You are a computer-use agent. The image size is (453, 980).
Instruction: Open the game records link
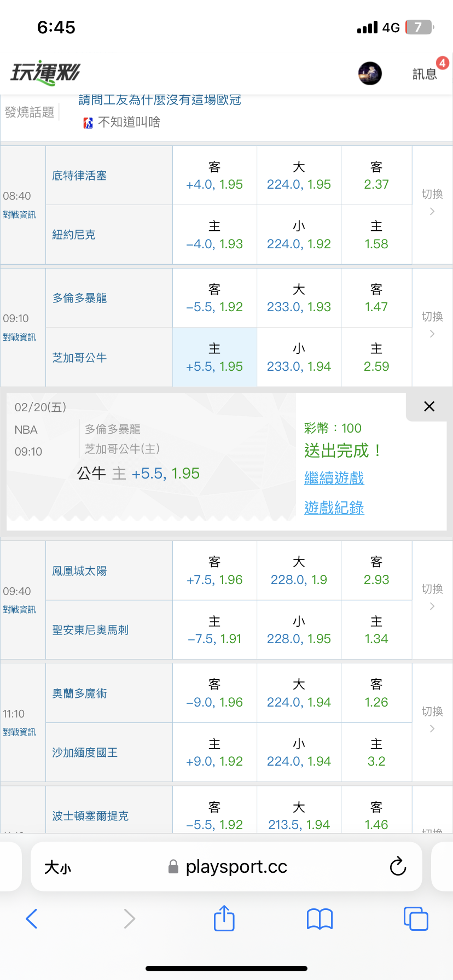click(x=334, y=508)
